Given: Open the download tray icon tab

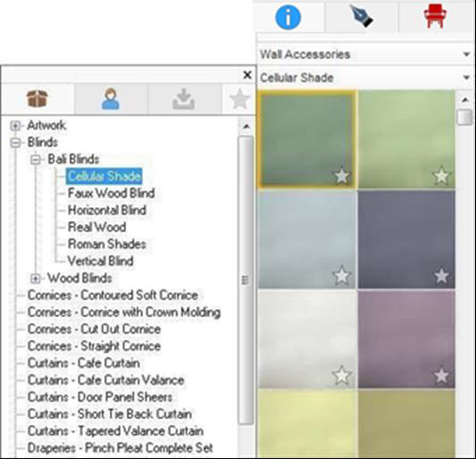Looking at the screenshot, I should pyautogui.click(x=184, y=99).
